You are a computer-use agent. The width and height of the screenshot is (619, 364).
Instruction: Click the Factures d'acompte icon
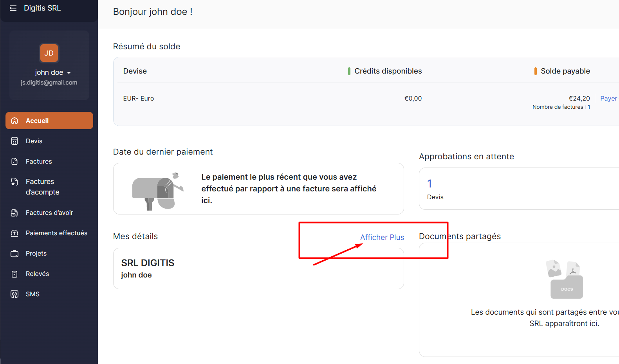(14, 182)
